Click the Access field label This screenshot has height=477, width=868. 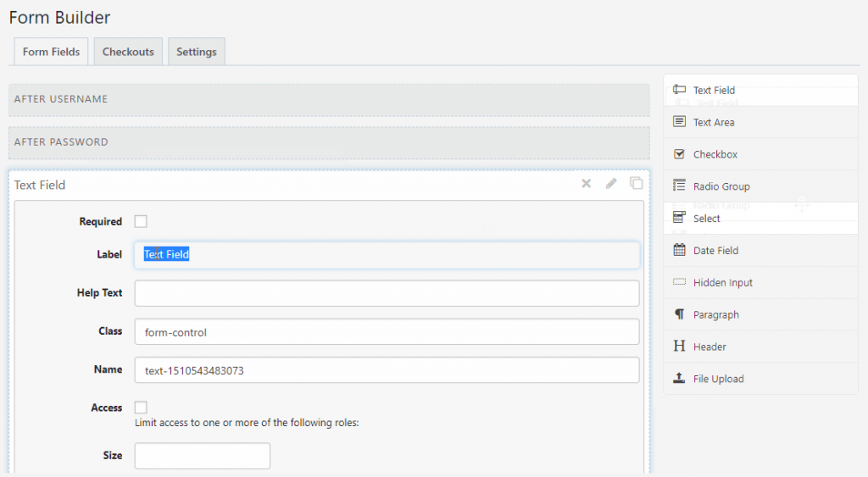[x=106, y=408]
